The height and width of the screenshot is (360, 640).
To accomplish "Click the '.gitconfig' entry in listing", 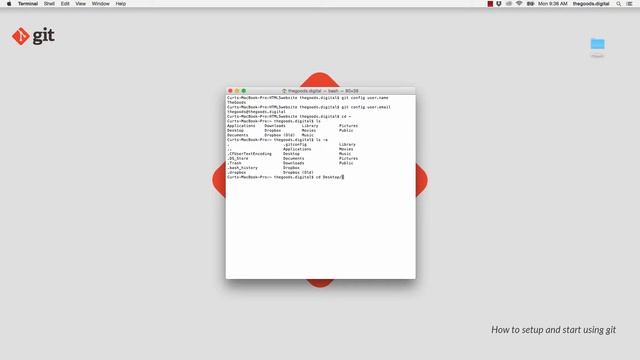I will [295, 144].
